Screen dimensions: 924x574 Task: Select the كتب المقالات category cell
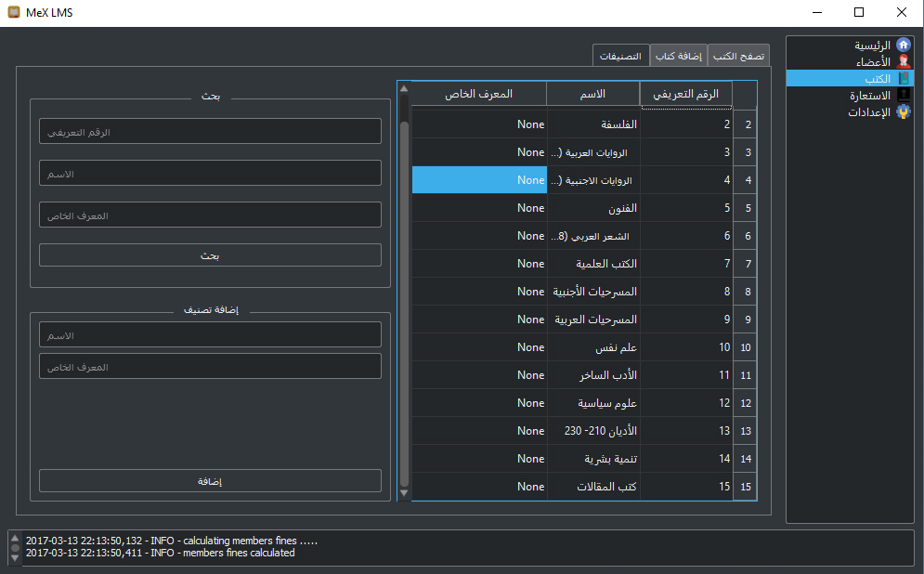pyautogui.click(x=593, y=486)
